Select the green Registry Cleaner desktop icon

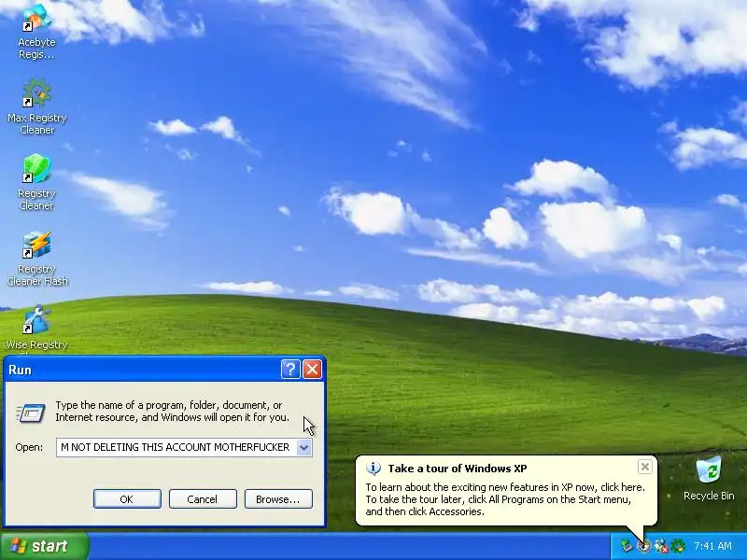tap(36, 182)
